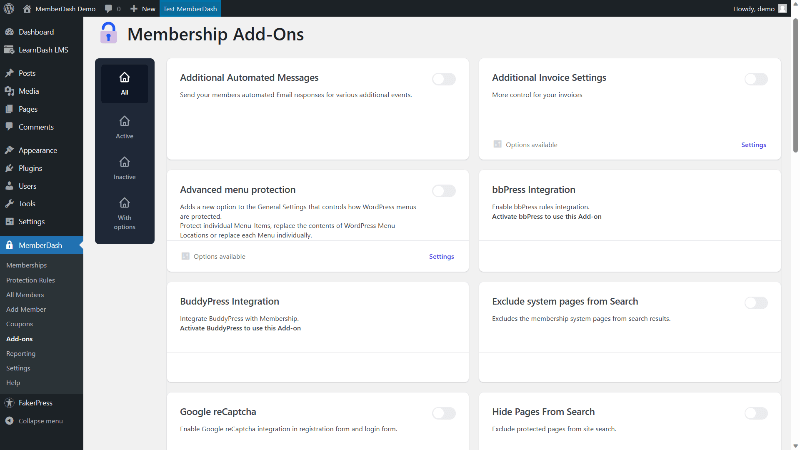Open Reporting submenu page
This screenshot has width=800, height=450.
21,354
